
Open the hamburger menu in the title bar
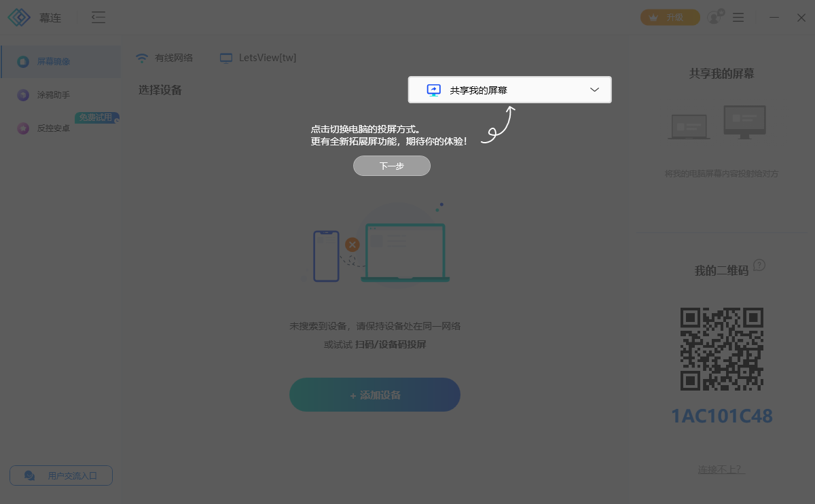[738, 18]
